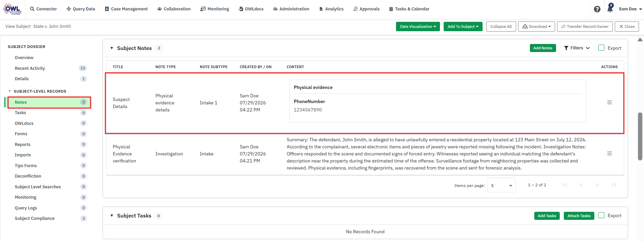Tick the Export checkbox in Subject Tasks
The height and width of the screenshot is (242, 644).
(601, 215)
